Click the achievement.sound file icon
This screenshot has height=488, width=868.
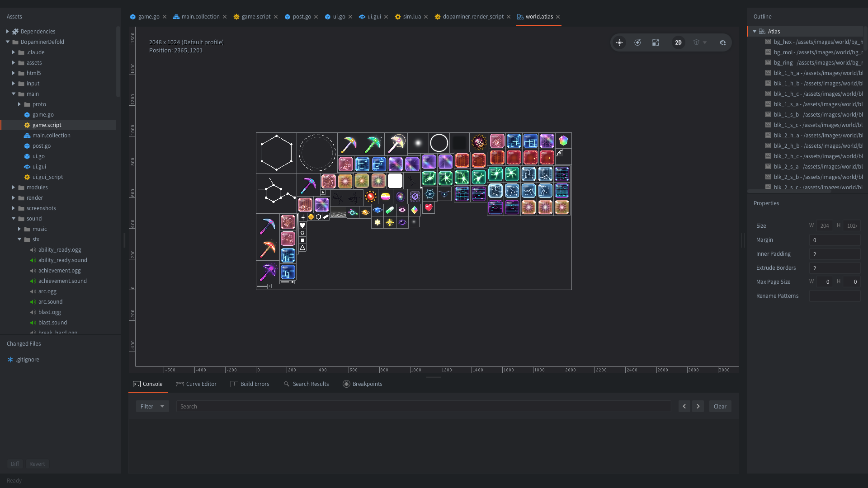click(33, 281)
